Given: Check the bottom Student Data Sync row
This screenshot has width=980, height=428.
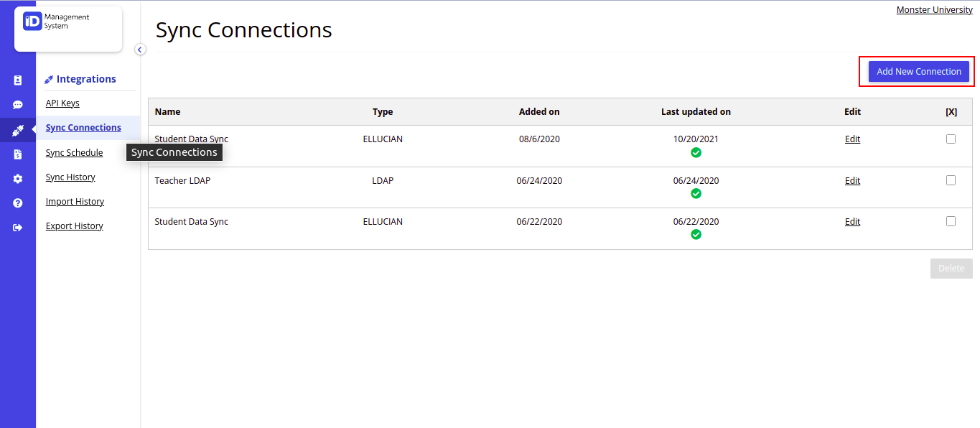Looking at the screenshot, I should (951, 221).
